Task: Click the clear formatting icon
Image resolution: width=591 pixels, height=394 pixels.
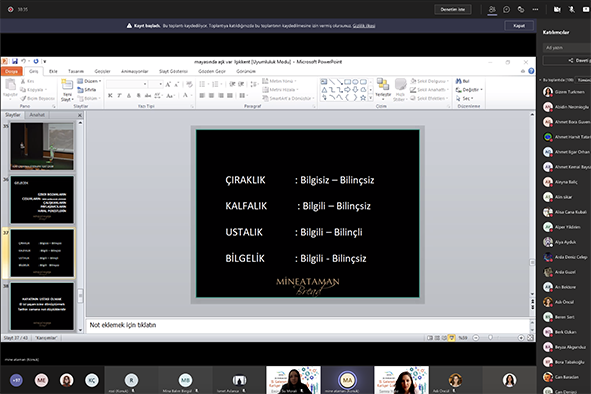Action: coord(189,84)
